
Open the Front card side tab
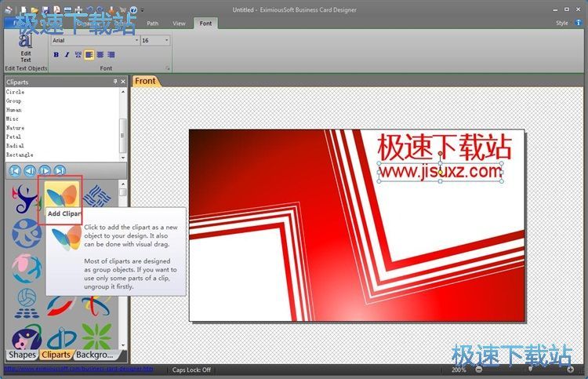pyautogui.click(x=145, y=81)
